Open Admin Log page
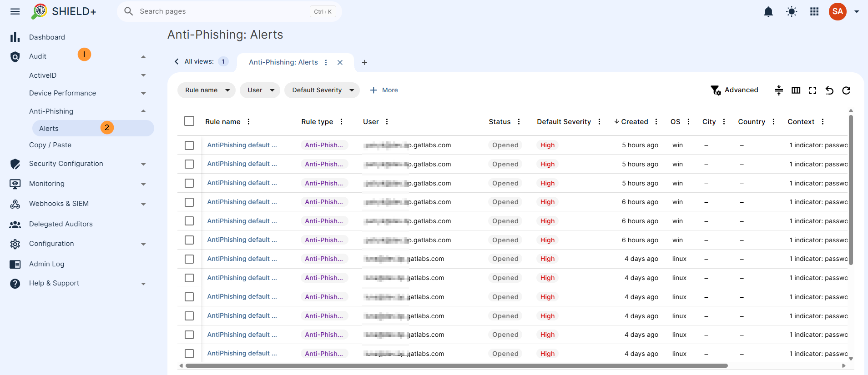Screen dimensions: 868x375 coord(46,264)
